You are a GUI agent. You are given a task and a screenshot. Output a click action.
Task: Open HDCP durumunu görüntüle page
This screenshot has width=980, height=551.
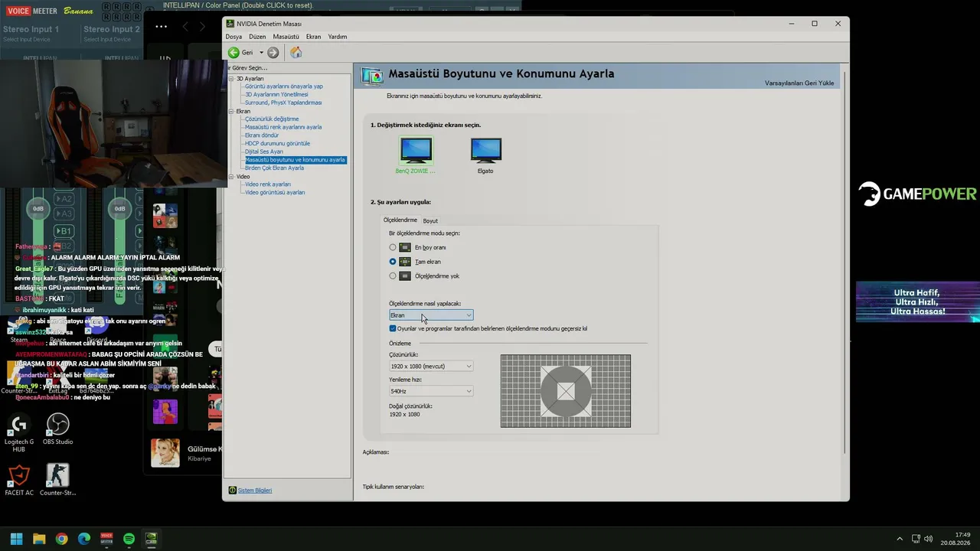point(277,143)
